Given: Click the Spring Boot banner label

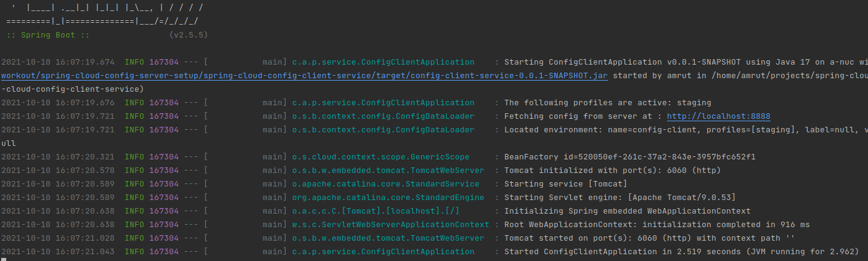Looking at the screenshot, I should click(x=49, y=35).
